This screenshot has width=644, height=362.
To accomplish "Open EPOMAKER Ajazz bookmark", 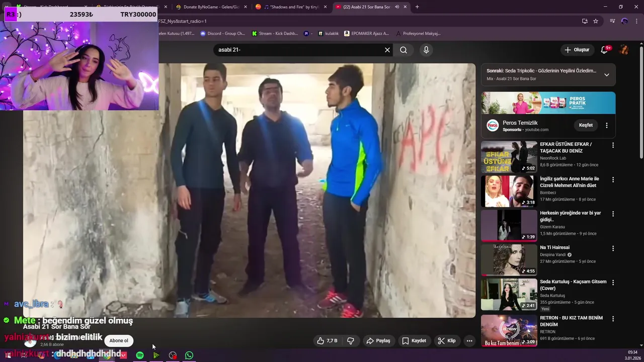I will [367, 34].
